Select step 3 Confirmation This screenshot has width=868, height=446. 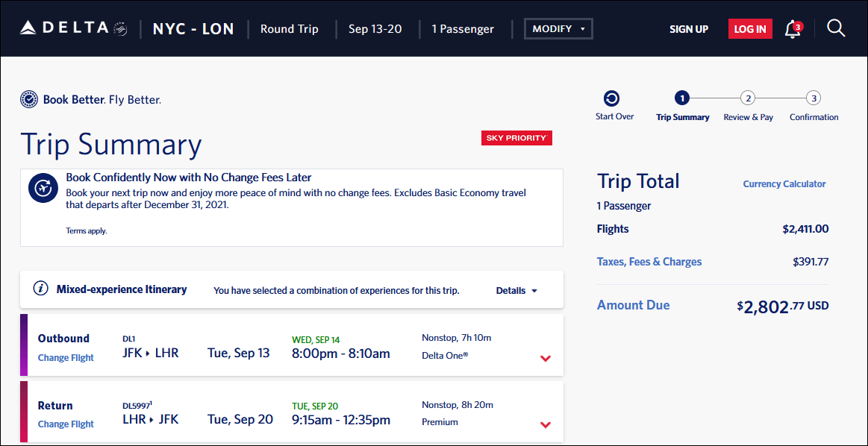point(814,98)
